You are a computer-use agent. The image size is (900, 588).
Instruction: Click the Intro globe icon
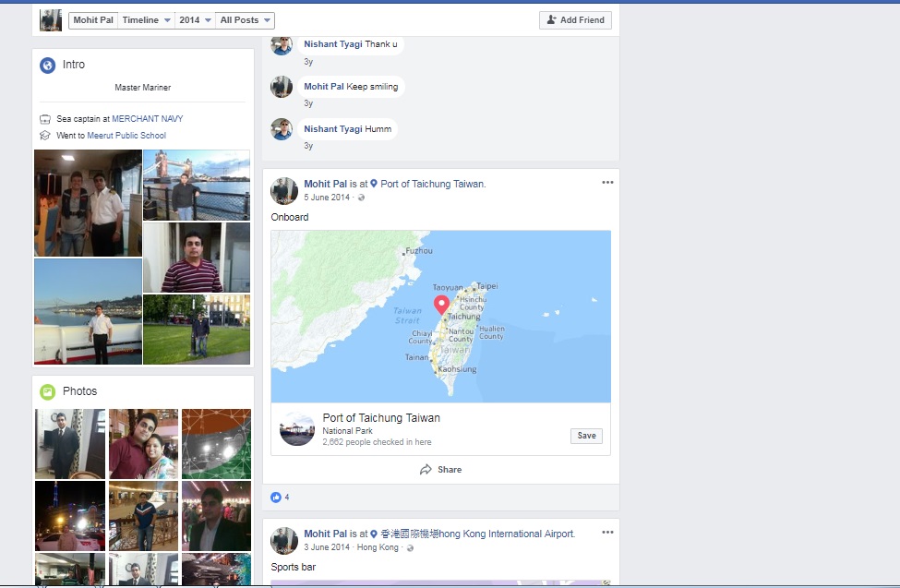tap(48, 65)
